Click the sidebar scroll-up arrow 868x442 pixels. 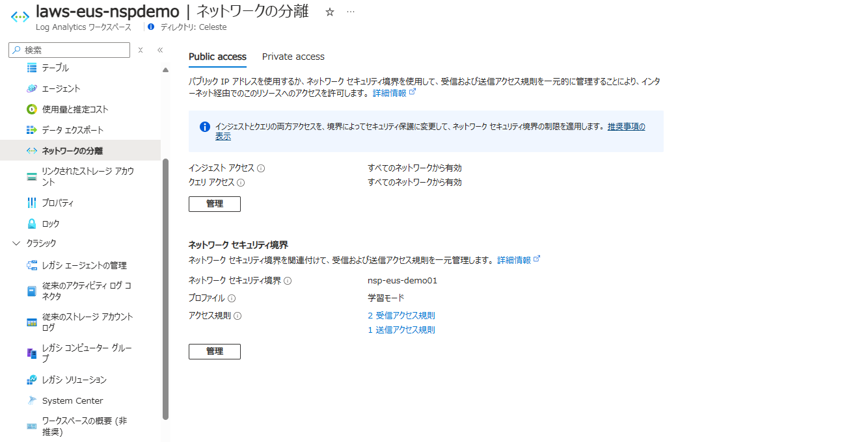coord(165,70)
